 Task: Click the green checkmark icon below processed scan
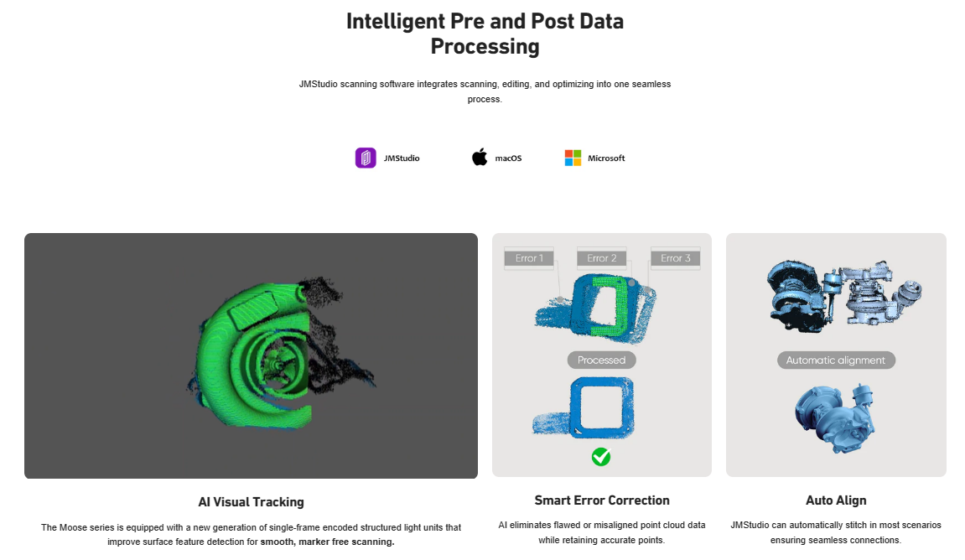[601, 457]
